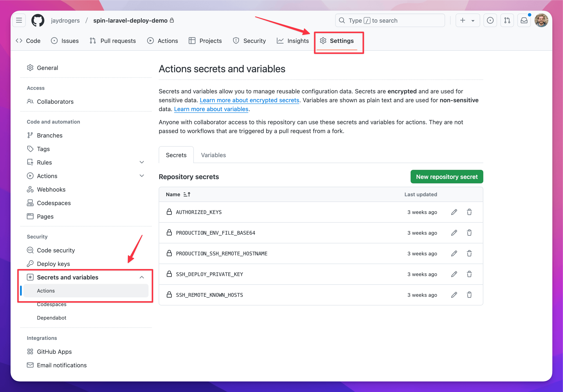Delete the SSH_REMOTE_KNOWN_HOSTS secret
The image size is (563, 392).
point(469,295)
